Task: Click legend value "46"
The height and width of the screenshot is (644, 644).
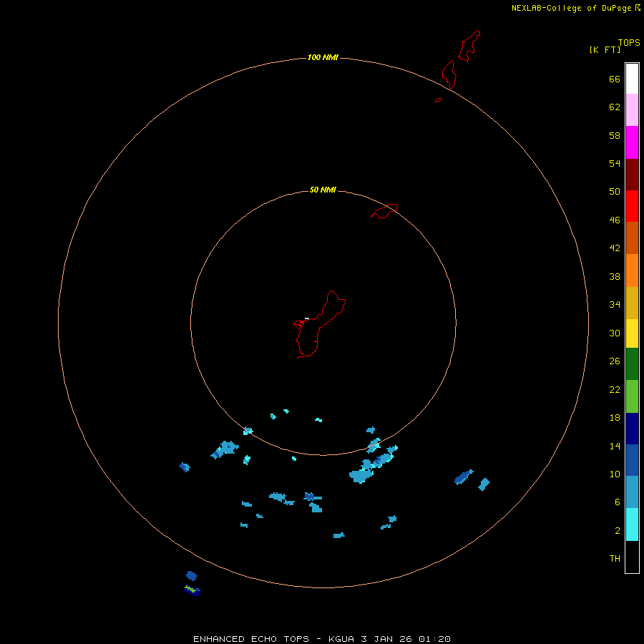Action: tap(615, 220)
